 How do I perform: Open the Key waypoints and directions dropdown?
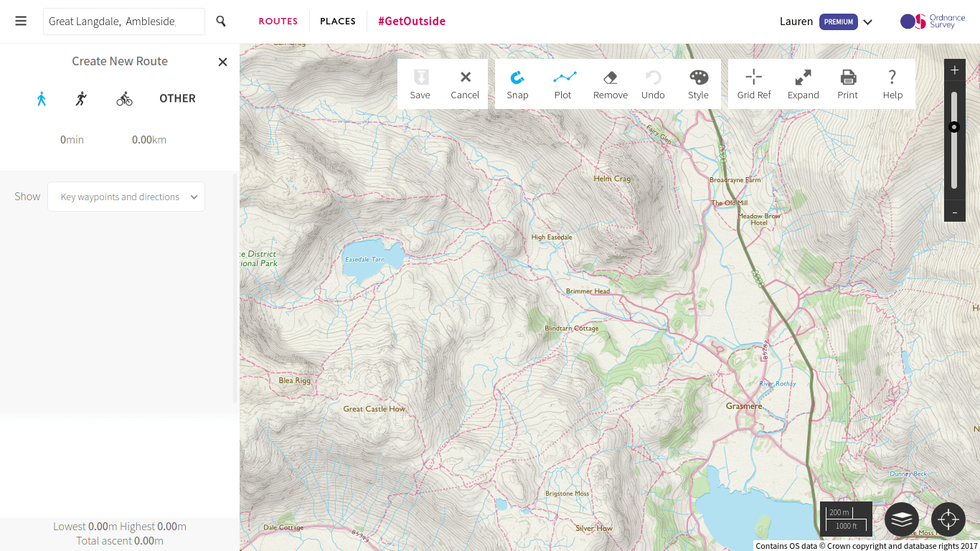click(x=126, y=197)
